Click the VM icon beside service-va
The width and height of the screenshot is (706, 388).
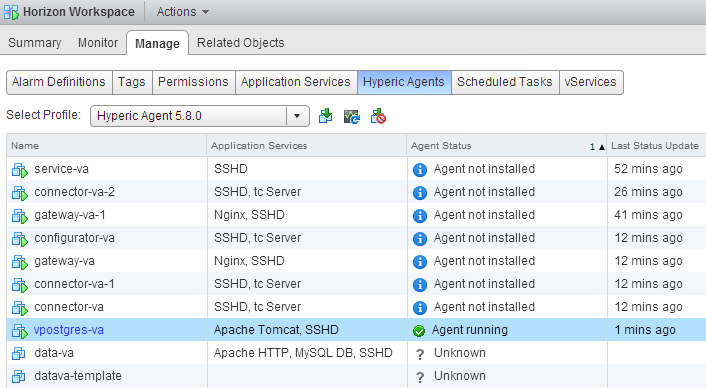(19, 170)
